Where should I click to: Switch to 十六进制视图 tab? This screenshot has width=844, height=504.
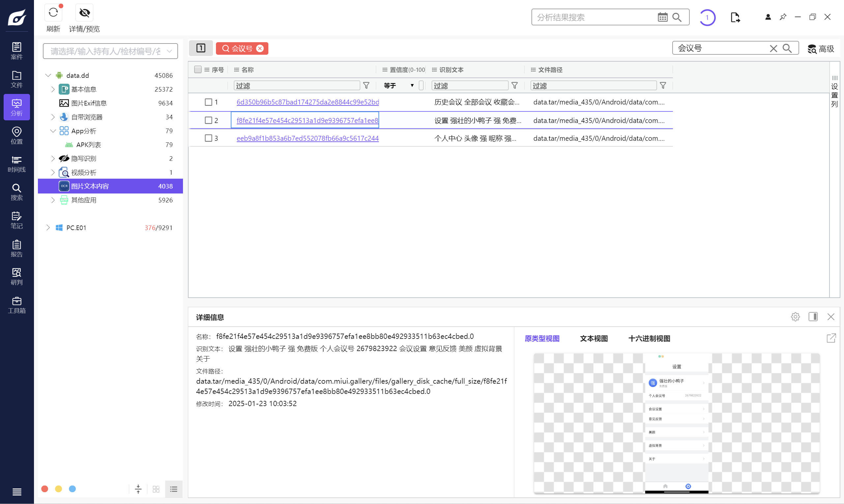click(x=649, y=338)
